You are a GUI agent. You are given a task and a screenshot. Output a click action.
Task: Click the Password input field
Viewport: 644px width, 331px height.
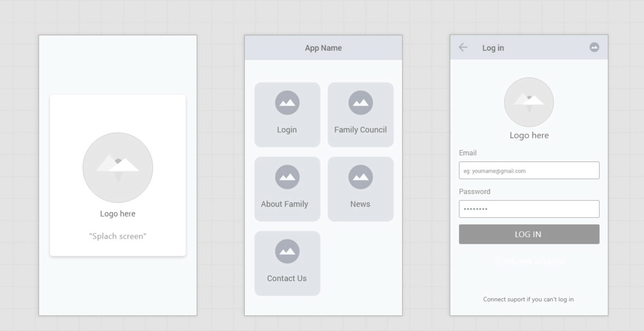tap(529, 209)
